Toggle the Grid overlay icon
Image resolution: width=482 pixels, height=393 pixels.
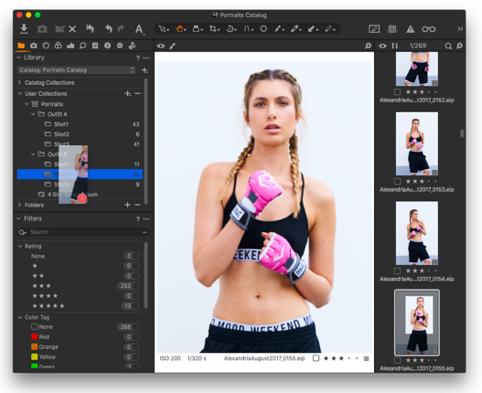[392, 29]
